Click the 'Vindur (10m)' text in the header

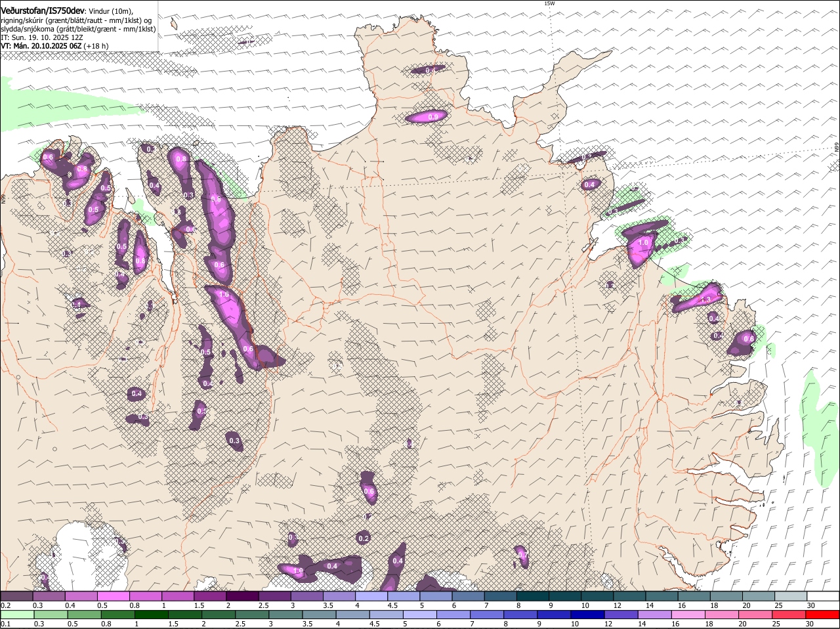[x=112, y=11]
